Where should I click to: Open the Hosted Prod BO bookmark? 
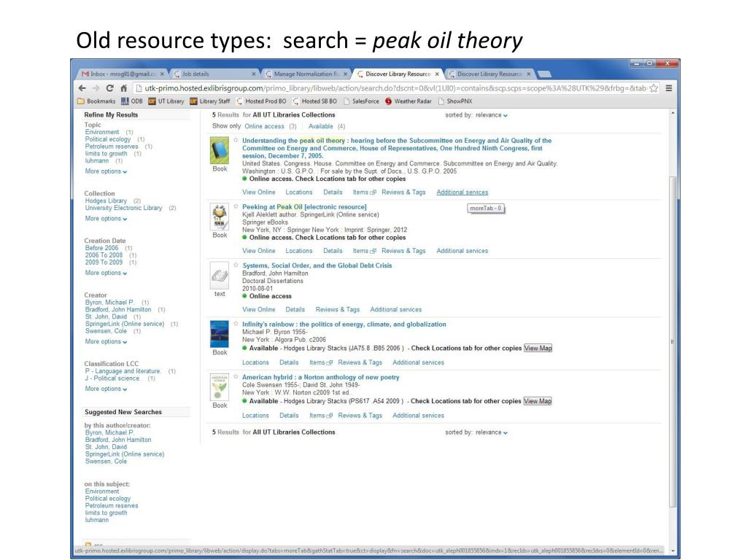[261, 101]
